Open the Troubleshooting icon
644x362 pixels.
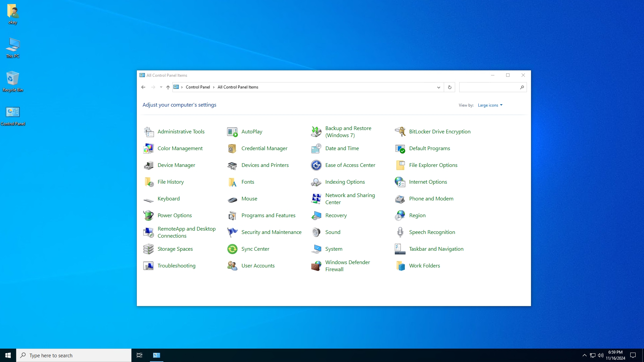click(148, 266)
